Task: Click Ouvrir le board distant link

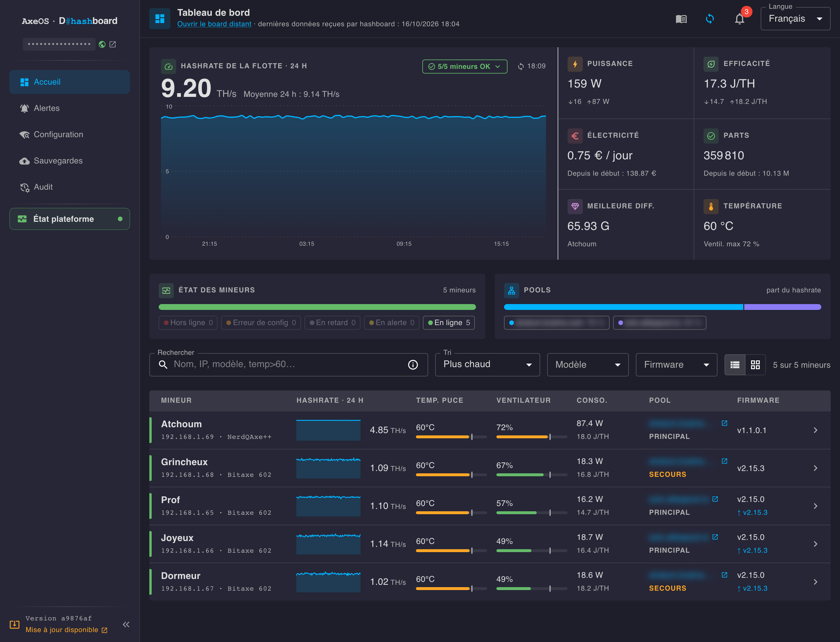Action: pos(214,24)
